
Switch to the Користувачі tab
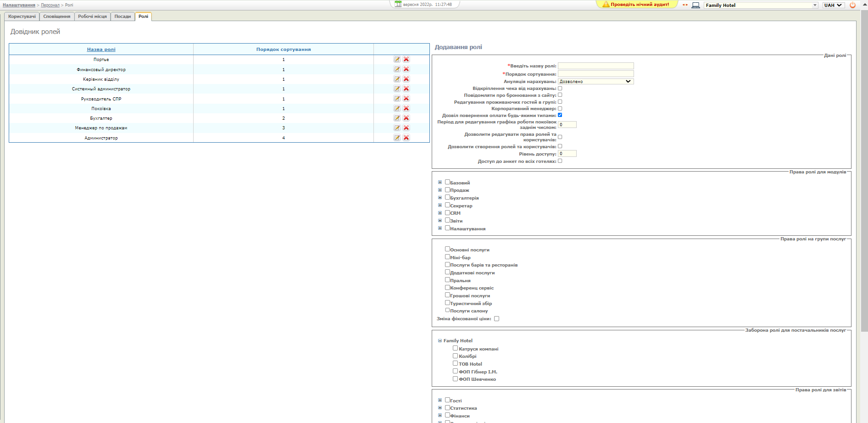point(22,17)
